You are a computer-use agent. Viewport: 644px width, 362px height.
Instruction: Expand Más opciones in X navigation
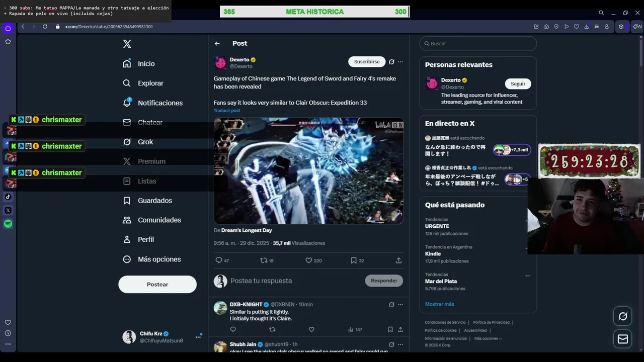pyautogui.click(x=152, y=259)
